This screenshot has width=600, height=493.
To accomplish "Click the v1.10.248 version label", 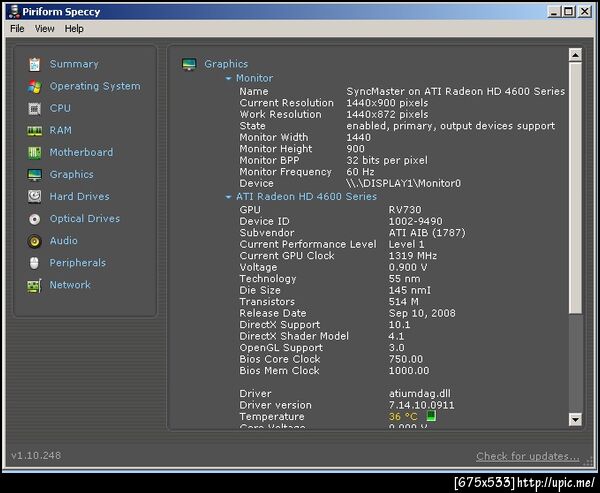I will 36,455.
